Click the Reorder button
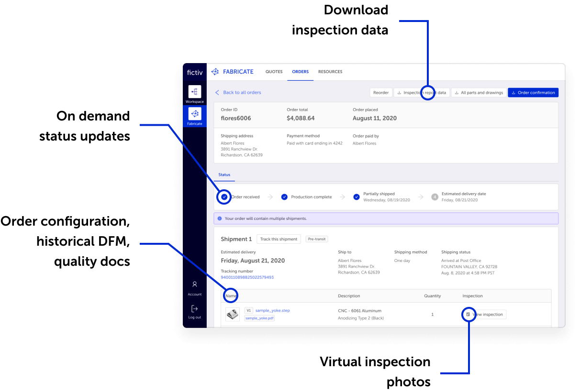Viewport: 580px width, 392px height. (x=381, y=92)
